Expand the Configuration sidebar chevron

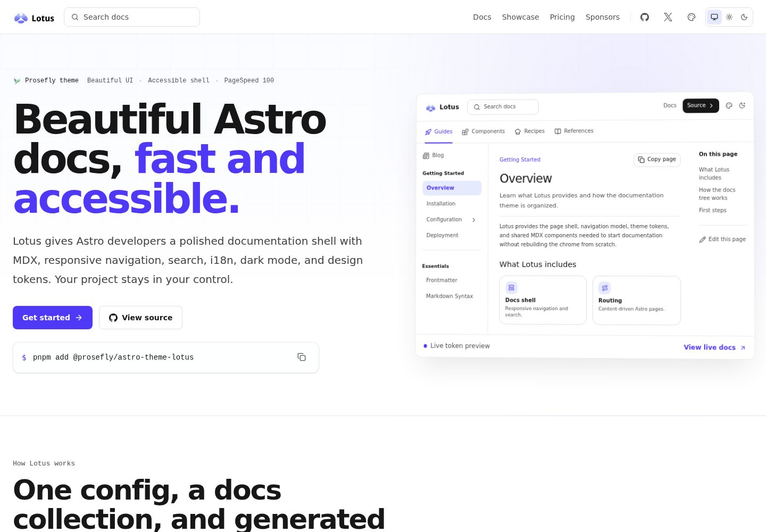474,220
